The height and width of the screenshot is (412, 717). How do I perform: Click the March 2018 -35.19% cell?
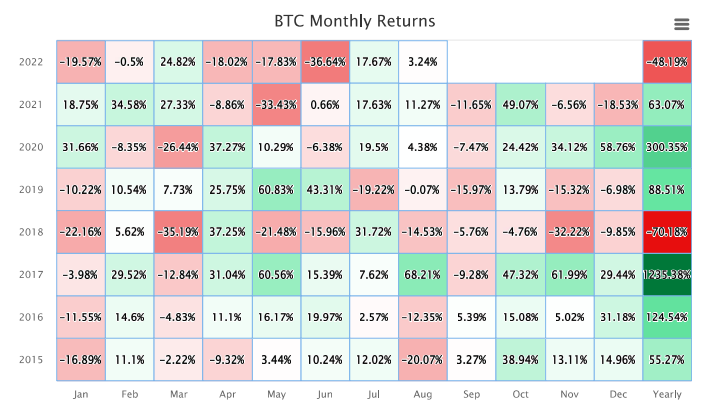[178, 232]
